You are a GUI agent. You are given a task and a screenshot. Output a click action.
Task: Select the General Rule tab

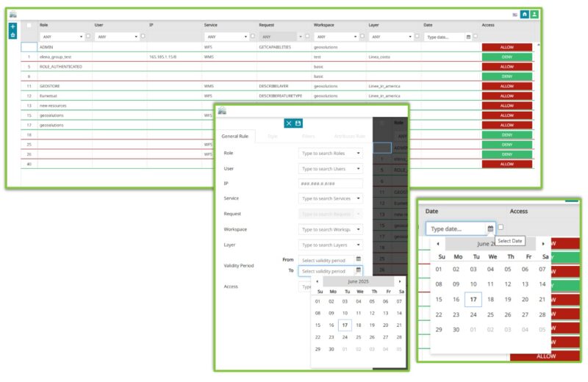coord(235,136)
